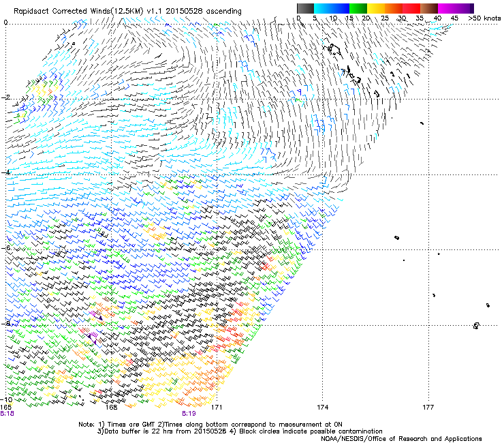Click the yellow 20-25 knots legend color
The image size is (504, 443).
pyautogui.click(x=376, y=8)
